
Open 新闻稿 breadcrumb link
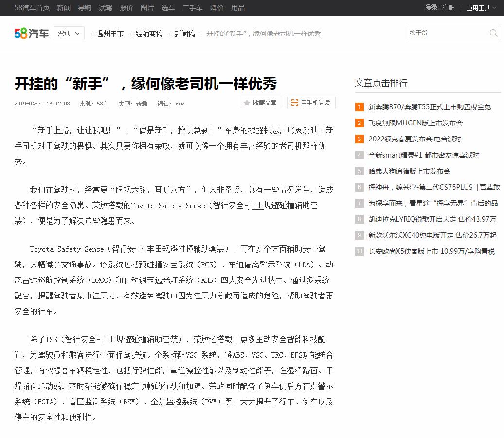(184, 34)
